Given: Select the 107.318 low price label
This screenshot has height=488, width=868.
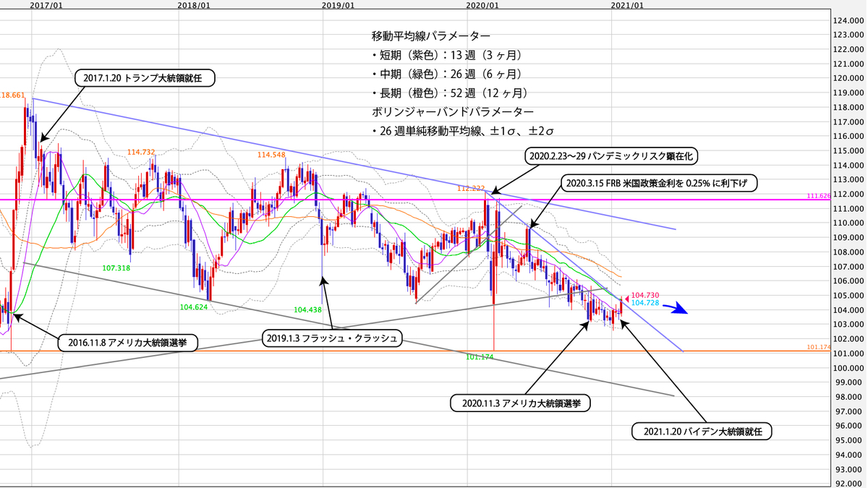Looking at the screenshot, I should pos(116,267).
